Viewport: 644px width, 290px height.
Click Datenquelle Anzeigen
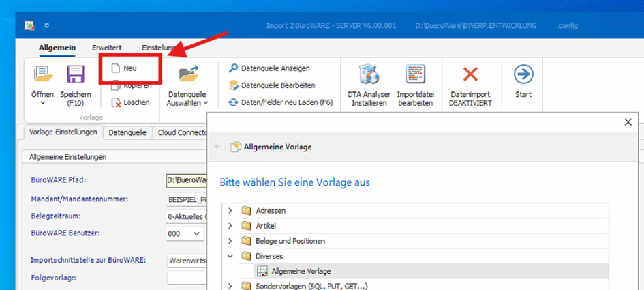click(269, 68)
